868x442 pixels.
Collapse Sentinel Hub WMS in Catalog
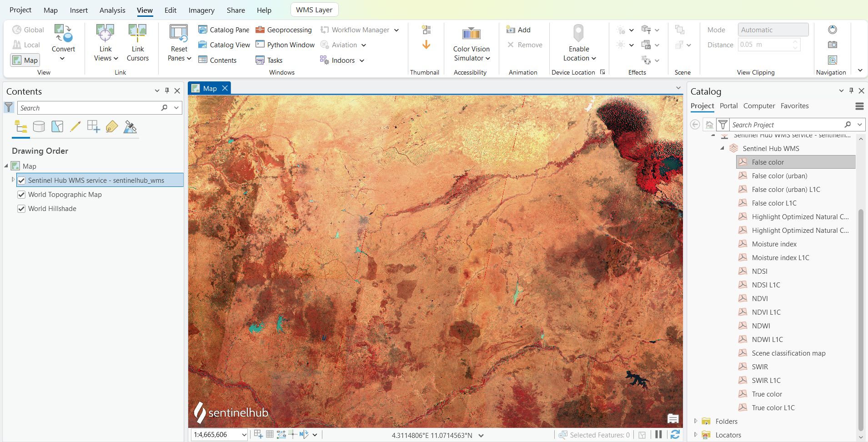722,148
